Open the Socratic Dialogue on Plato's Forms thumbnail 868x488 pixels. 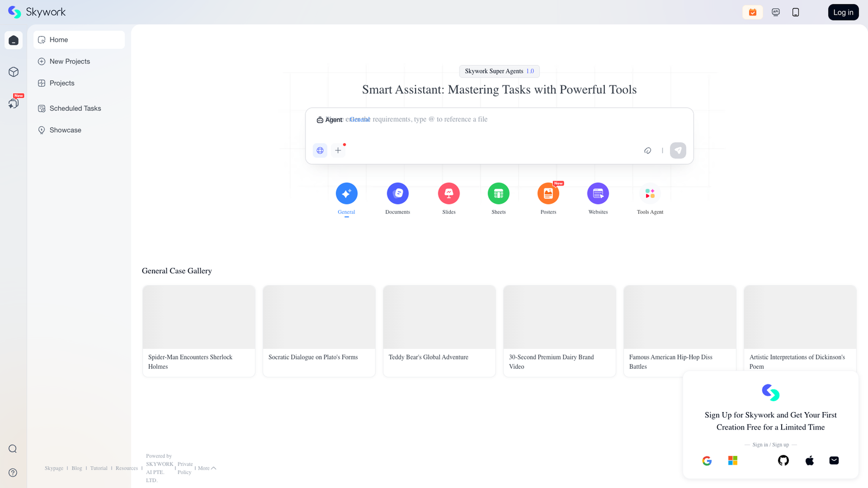tap(319, 317)
